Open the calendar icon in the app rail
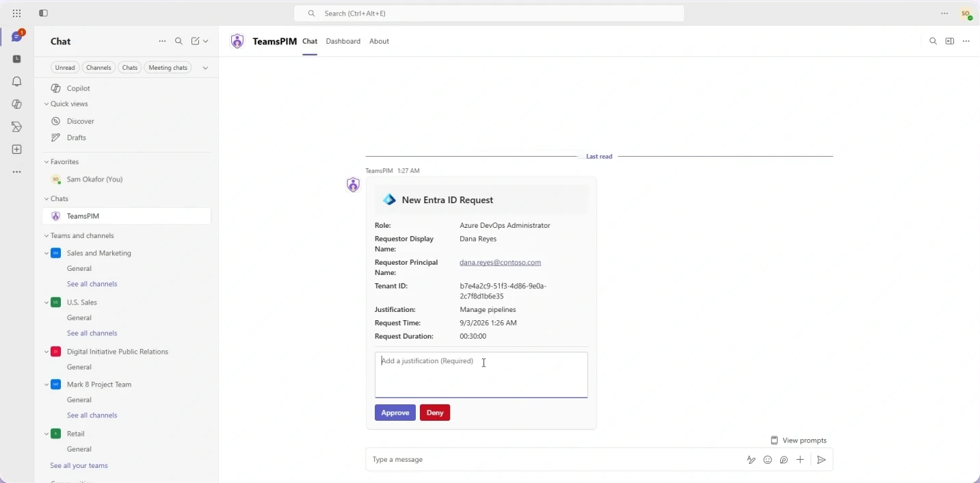 pos(17,59)
